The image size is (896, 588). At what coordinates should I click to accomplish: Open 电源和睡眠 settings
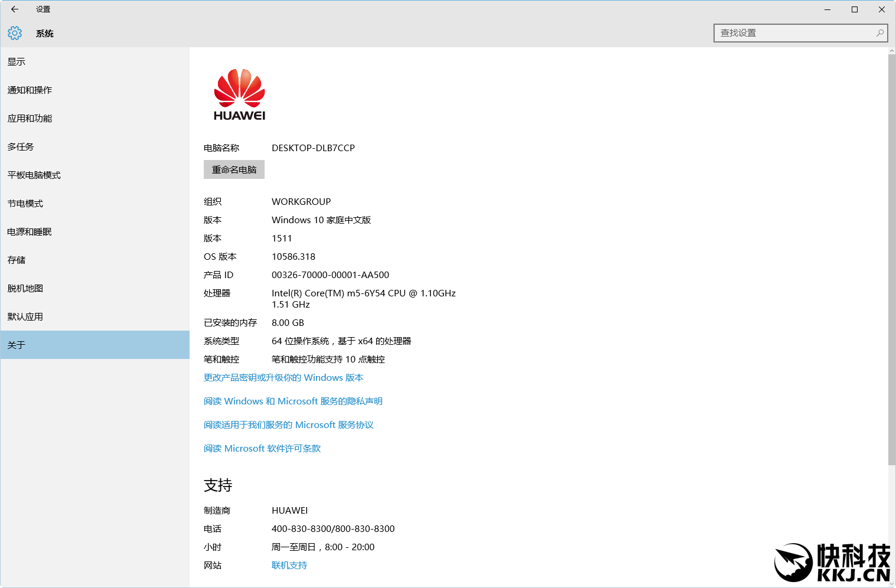coord(95,231)
